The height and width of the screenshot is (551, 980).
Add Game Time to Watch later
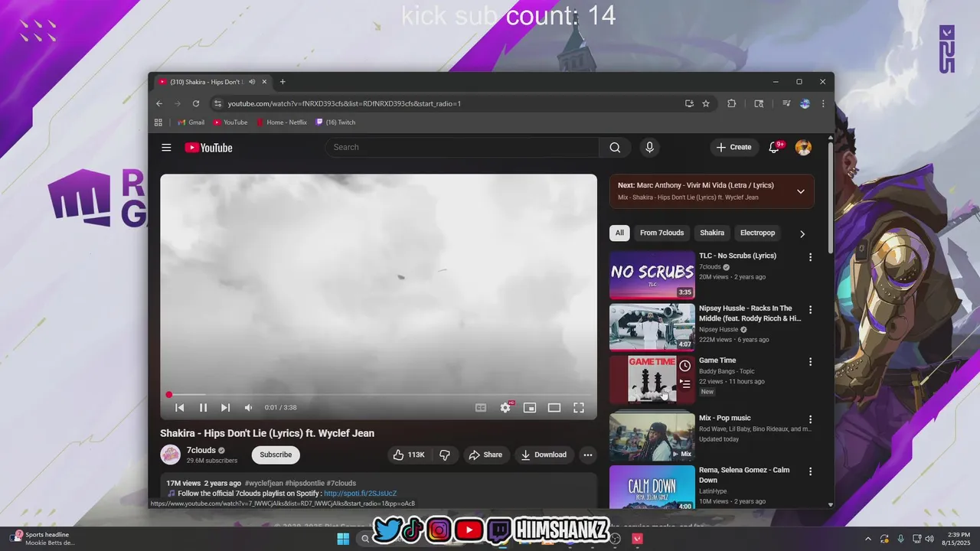(684, 367)
